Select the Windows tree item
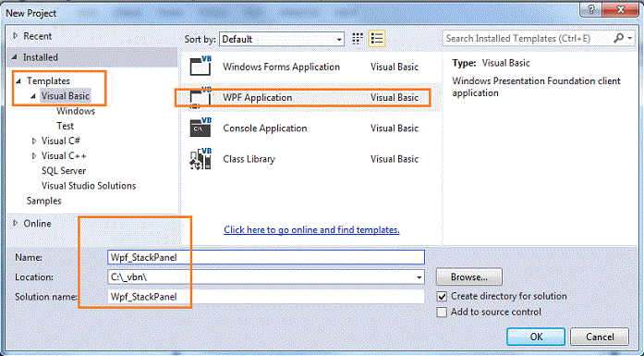 pyautogui.click(x=76, y=111)
